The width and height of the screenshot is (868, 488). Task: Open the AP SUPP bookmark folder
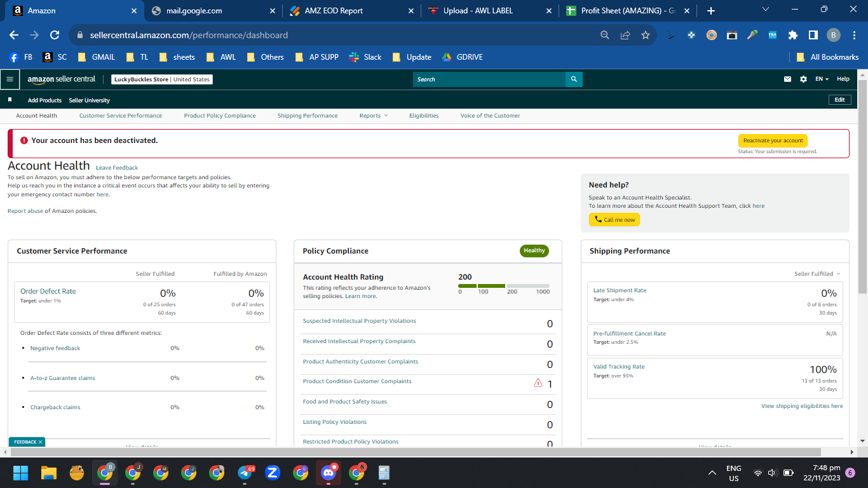coord(317,57)
